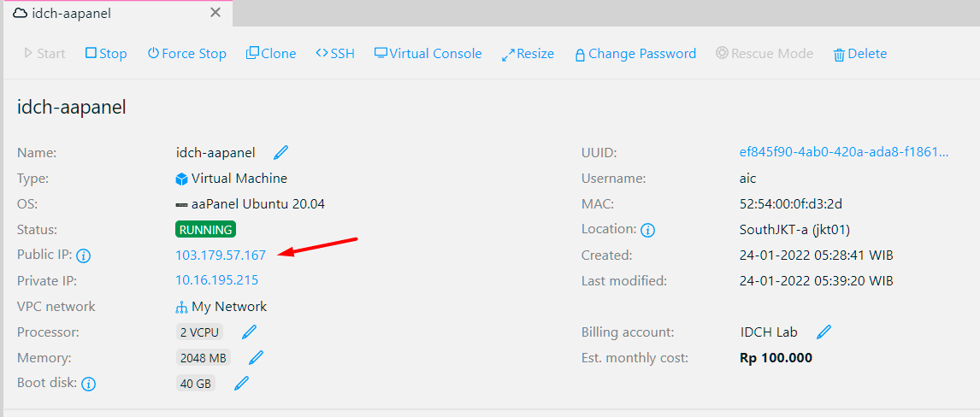980x417 pixels.
Task: Click the pencil icon beside billing account IDCH Lab
Action: click(824, 332)
